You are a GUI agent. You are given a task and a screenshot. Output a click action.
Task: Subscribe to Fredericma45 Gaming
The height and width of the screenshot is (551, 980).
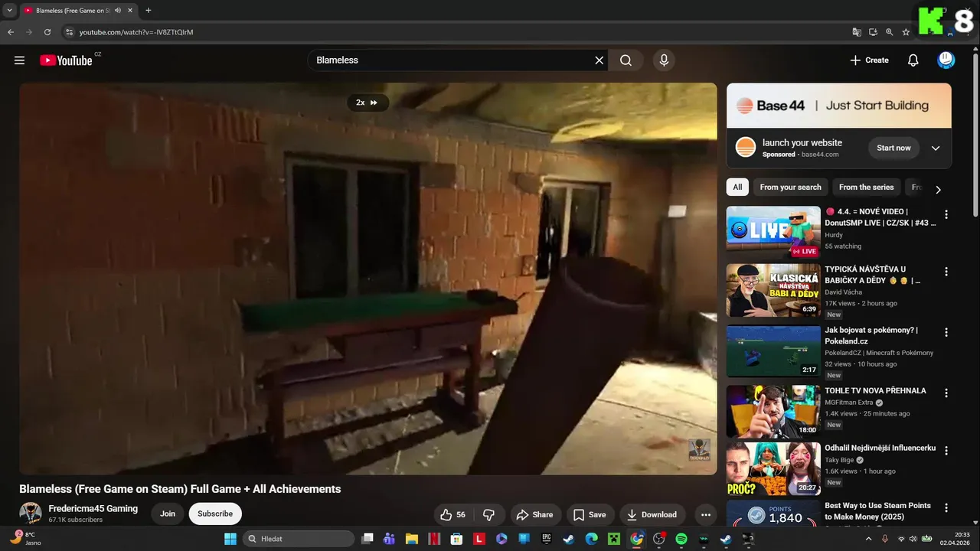(215, 514)
